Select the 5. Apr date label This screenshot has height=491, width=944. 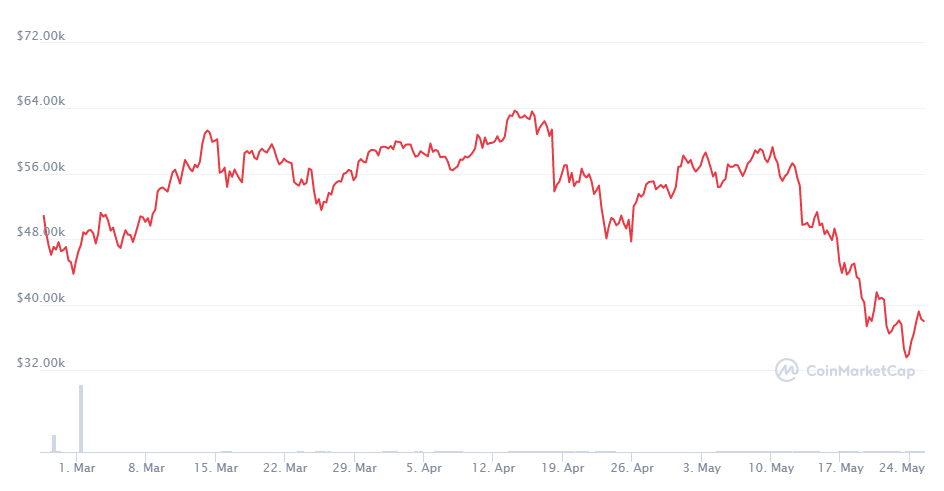tap(425, 467)
